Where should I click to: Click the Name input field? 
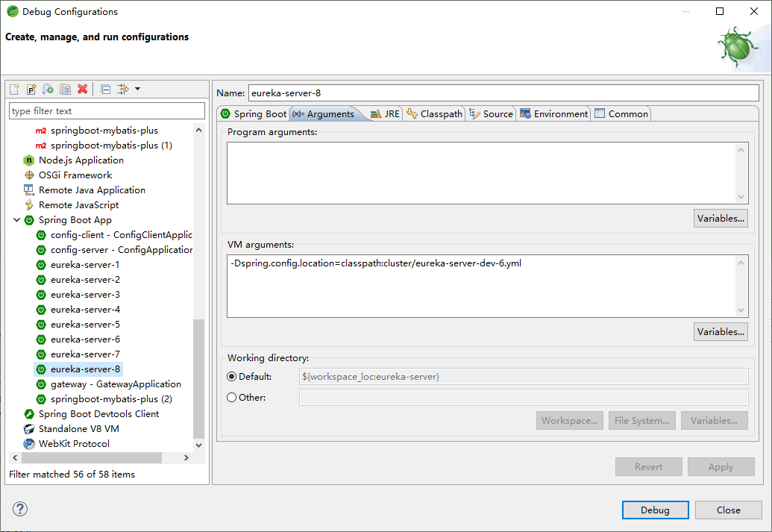[x=503, y=93]
